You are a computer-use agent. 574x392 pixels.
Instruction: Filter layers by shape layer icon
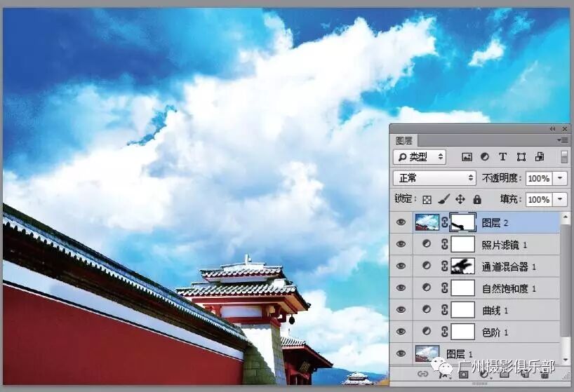click(521, 157)
